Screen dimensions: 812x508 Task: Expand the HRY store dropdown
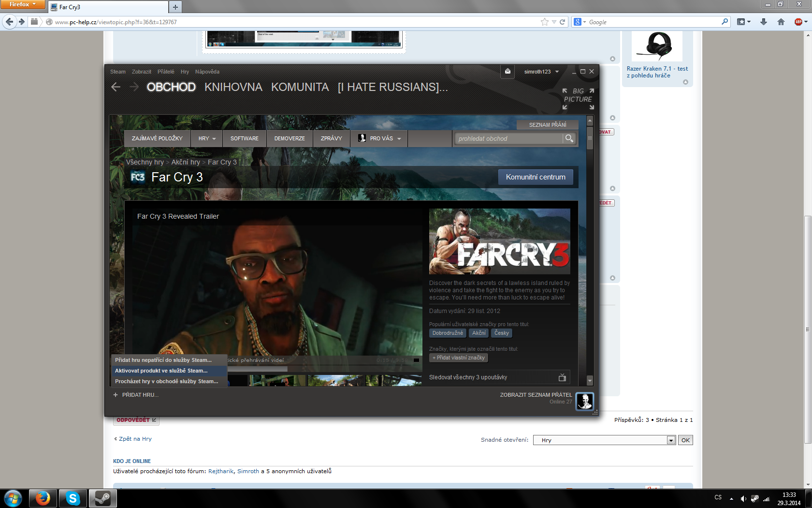(207, 138)
